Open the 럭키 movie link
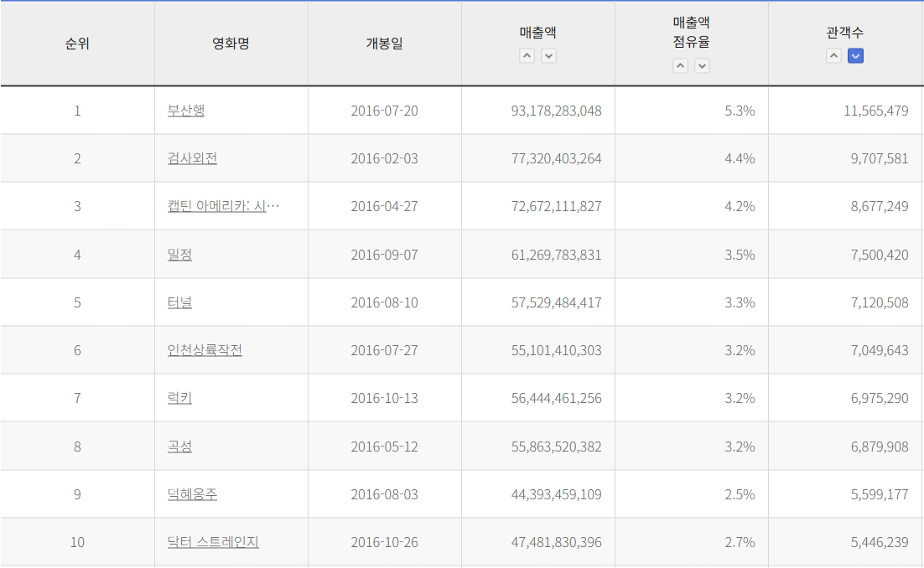Viewport: 924px width, 568px height. (179, 398)
